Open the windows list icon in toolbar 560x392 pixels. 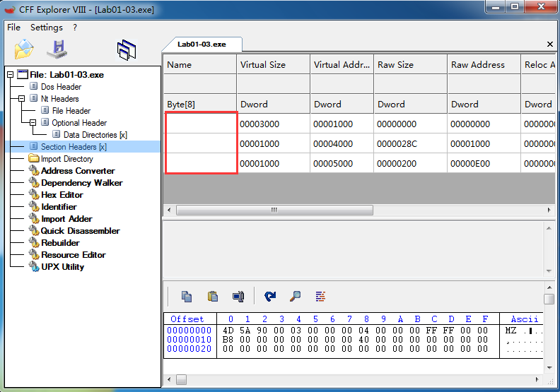point(127,50)
